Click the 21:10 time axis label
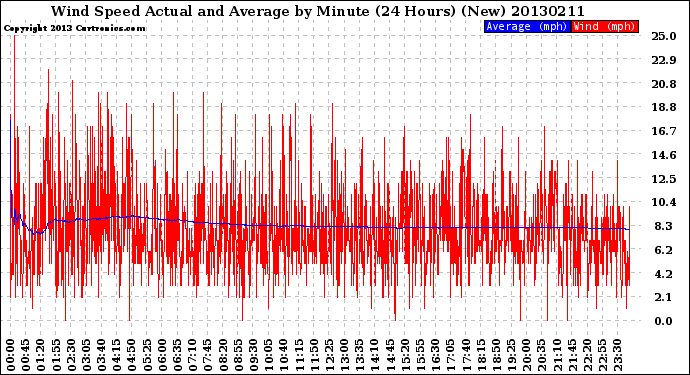Viewport: 690px width, 375px height. [x=556, y=354]
